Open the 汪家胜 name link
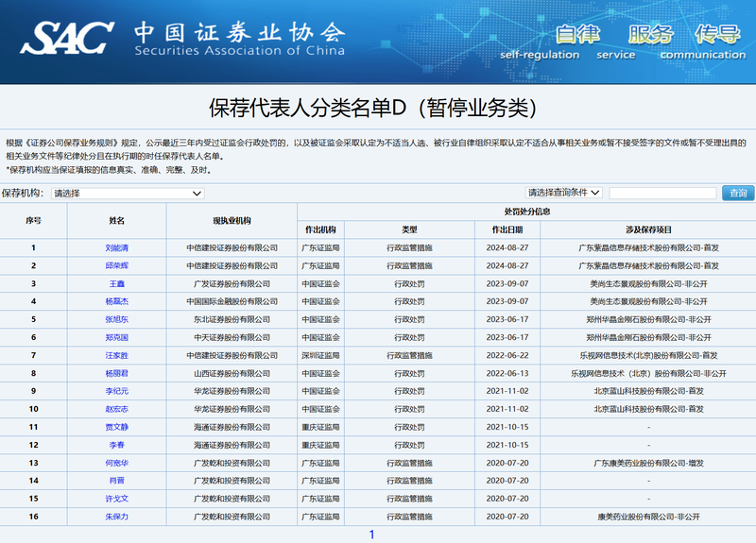 coord(117,355)
